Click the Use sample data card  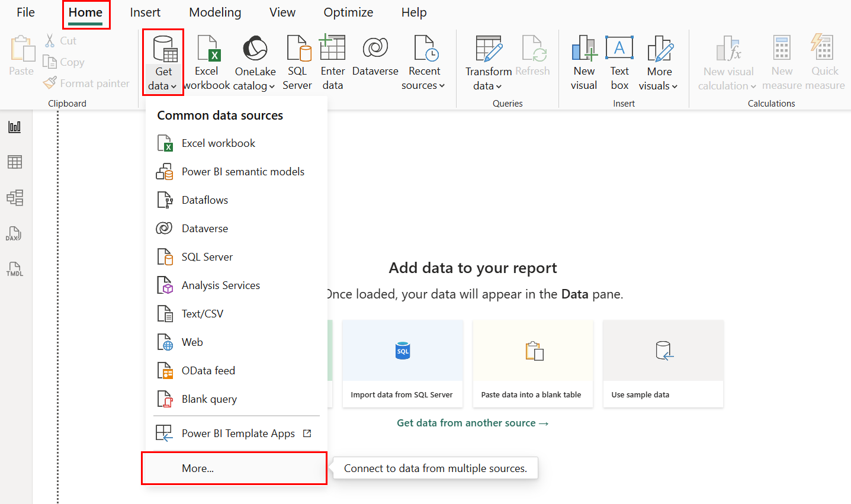(x=663, y=364)
